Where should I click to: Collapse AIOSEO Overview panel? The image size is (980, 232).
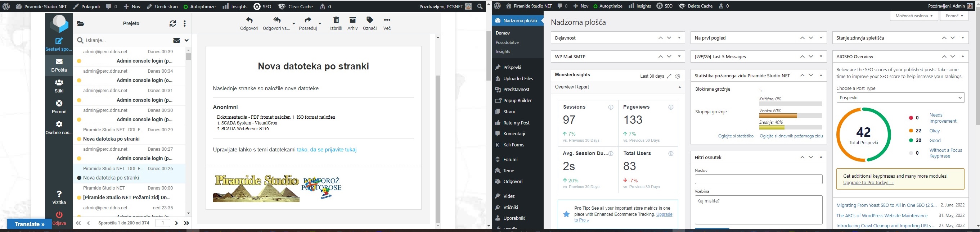pos(963,56)
